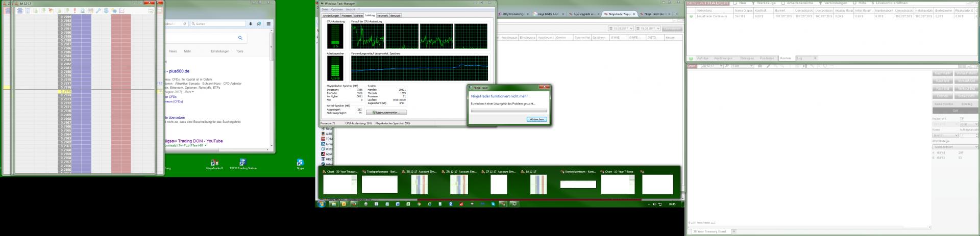
Task: Open the Werkzeuge menu in Control Center
Action: [x=763, y=3]
